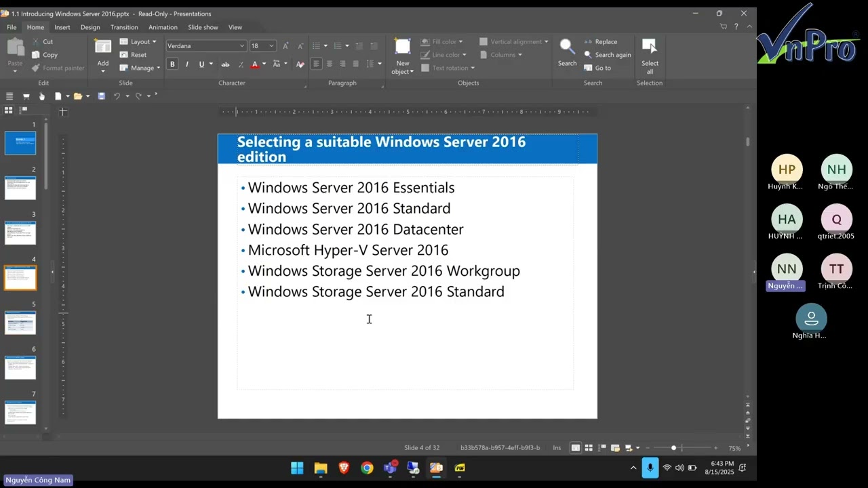Switch to slide sorter view in the status bar
Image resolution: width=868 pixels, height=488 pixels.
[x=589, y=448]
